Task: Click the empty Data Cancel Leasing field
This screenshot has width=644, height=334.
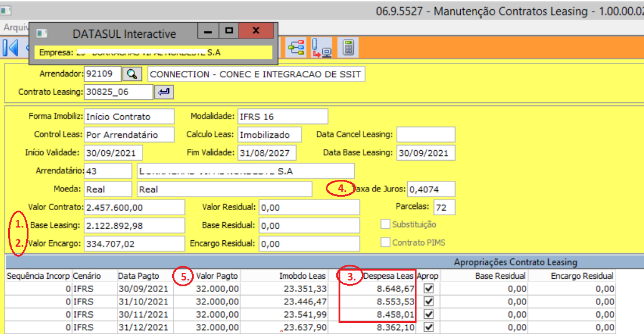Action: click(x=426, y=135)
